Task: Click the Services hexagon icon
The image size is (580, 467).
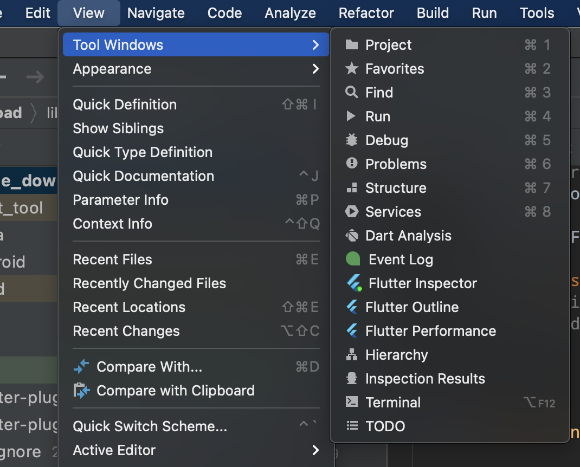Action: pos(351,211)
